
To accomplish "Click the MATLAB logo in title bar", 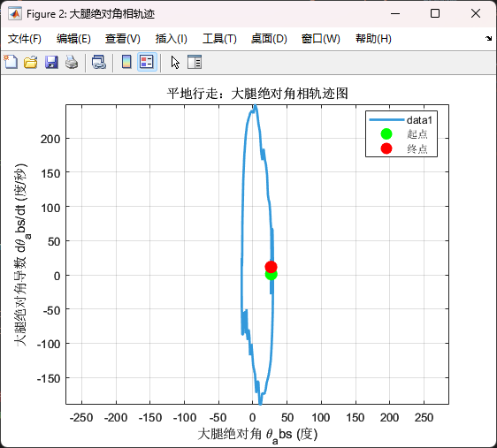I will point(15,13).
